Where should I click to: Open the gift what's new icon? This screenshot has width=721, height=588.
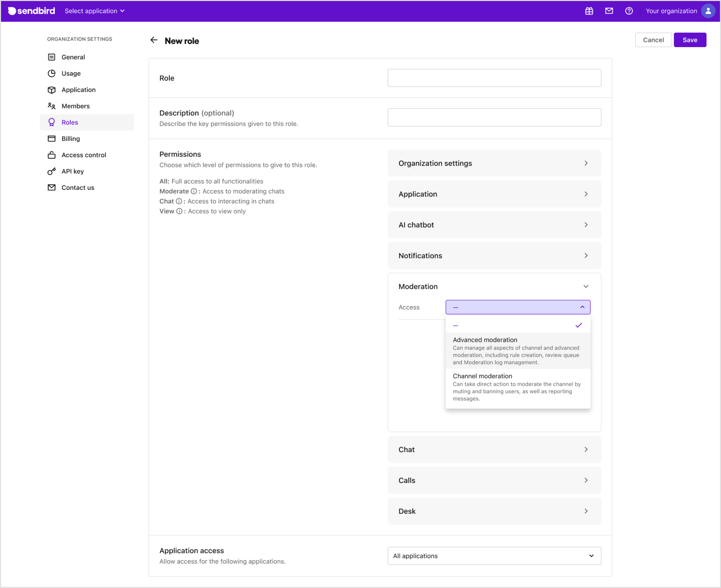pyautogui.click(x=589, y=11)
